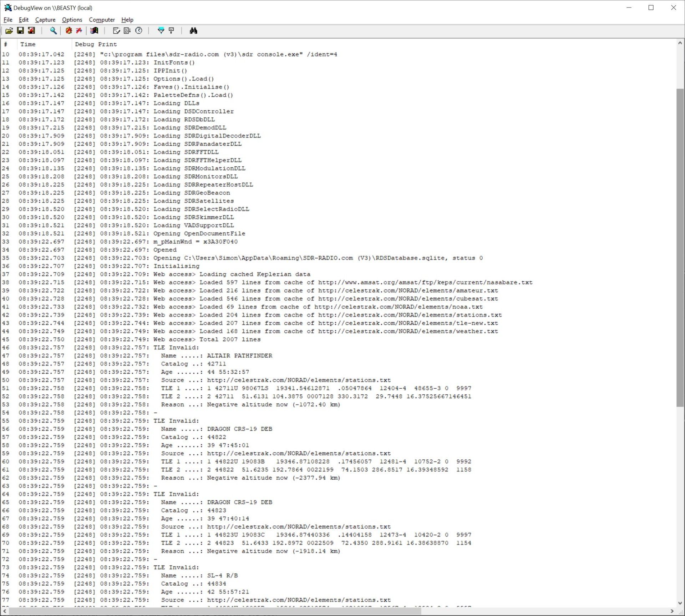685x616 pixels.
Task: Open the Capture menu
Action: 45,20
